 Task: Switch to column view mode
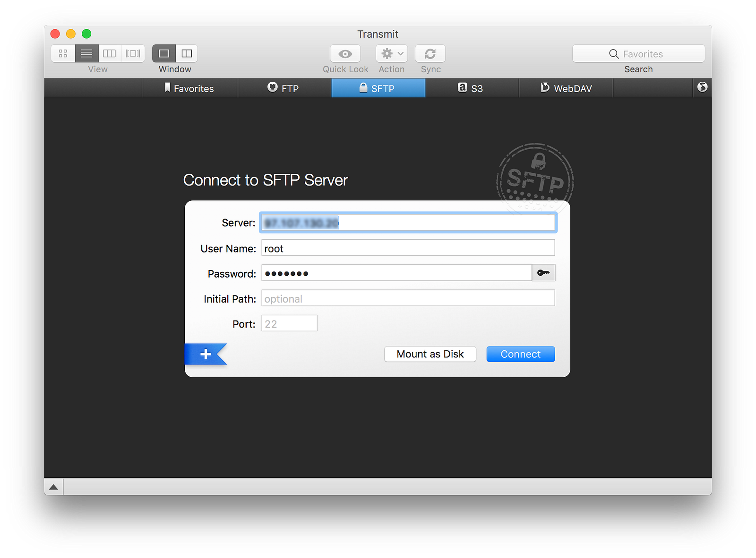110,53
